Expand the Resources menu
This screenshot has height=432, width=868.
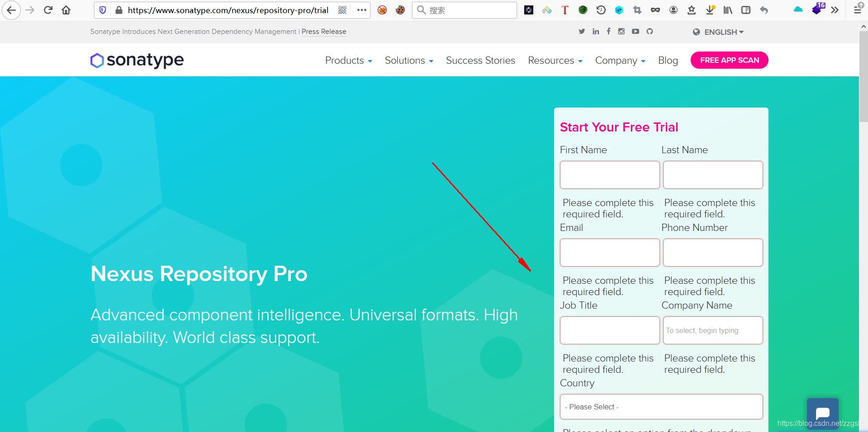555,61
